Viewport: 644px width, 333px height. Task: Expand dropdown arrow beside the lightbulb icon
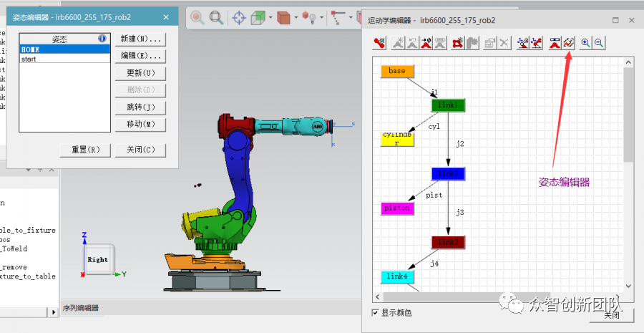coord(321,18)
